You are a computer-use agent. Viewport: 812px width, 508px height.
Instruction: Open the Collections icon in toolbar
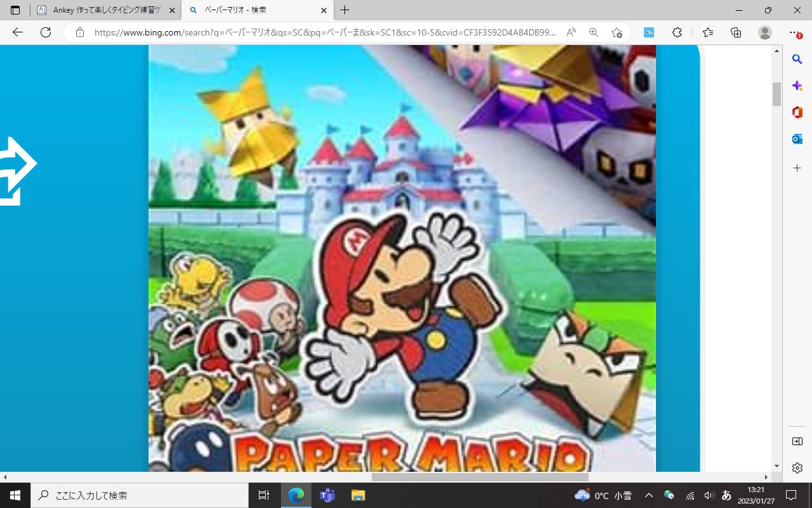736,32
